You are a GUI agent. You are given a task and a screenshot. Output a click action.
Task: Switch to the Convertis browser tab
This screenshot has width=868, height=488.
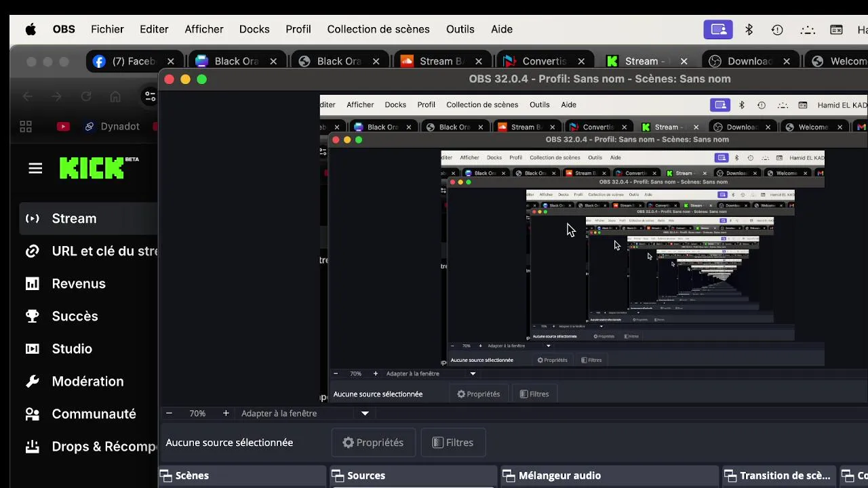[x=544, y=61]
